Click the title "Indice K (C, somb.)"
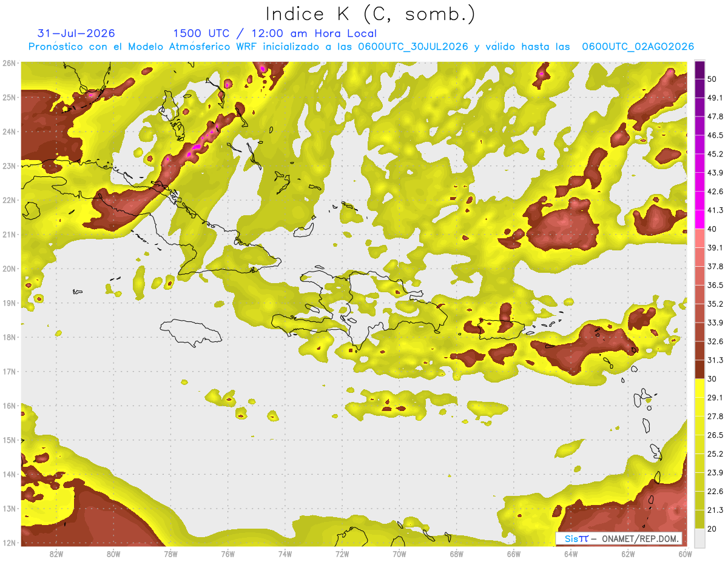Image resolution: width=728 pixels, height=562 pixels. [371, 14]
